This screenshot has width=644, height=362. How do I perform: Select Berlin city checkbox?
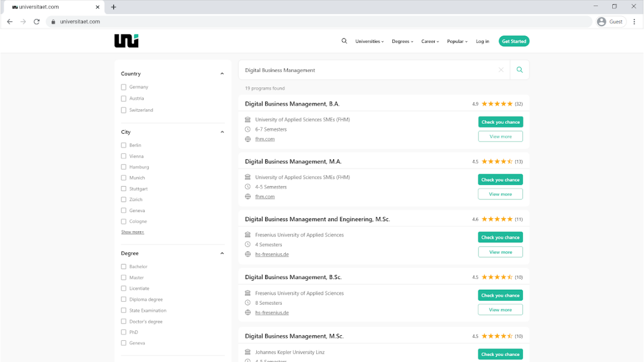click(124, 145)
